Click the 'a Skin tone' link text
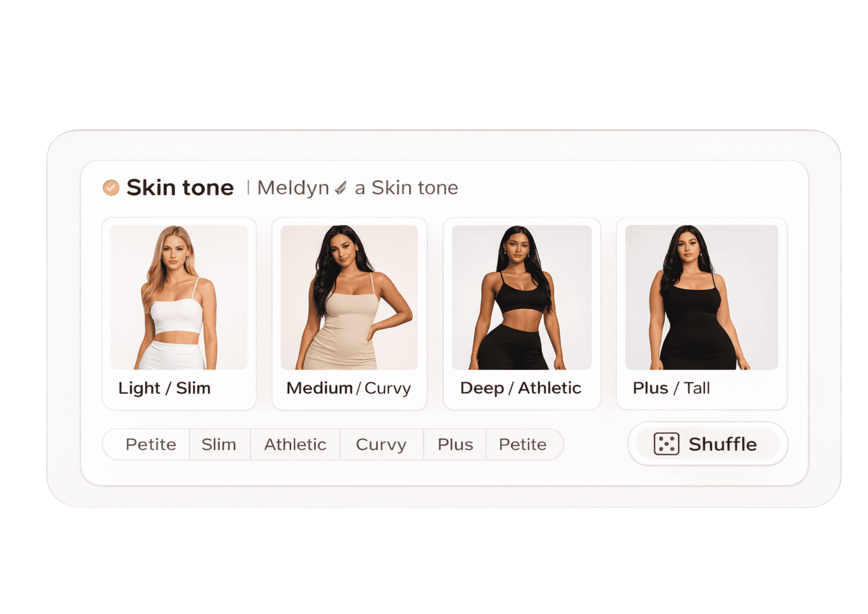 406,188
